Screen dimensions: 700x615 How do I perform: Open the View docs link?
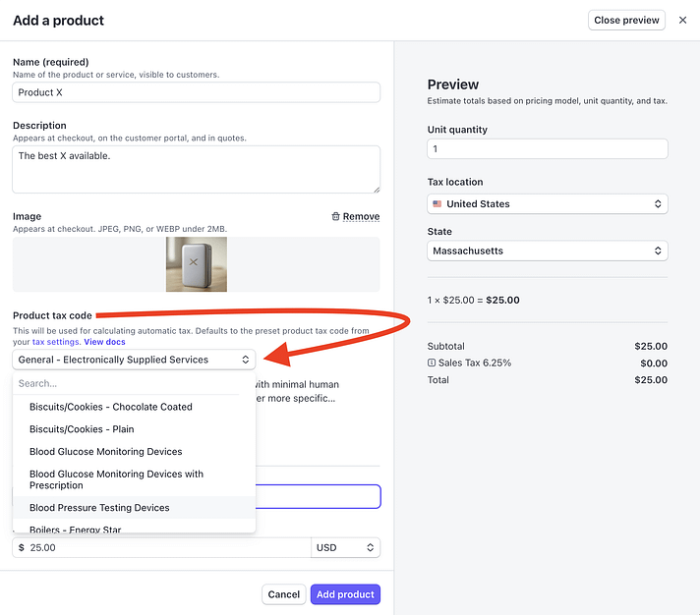coord(105,342)
